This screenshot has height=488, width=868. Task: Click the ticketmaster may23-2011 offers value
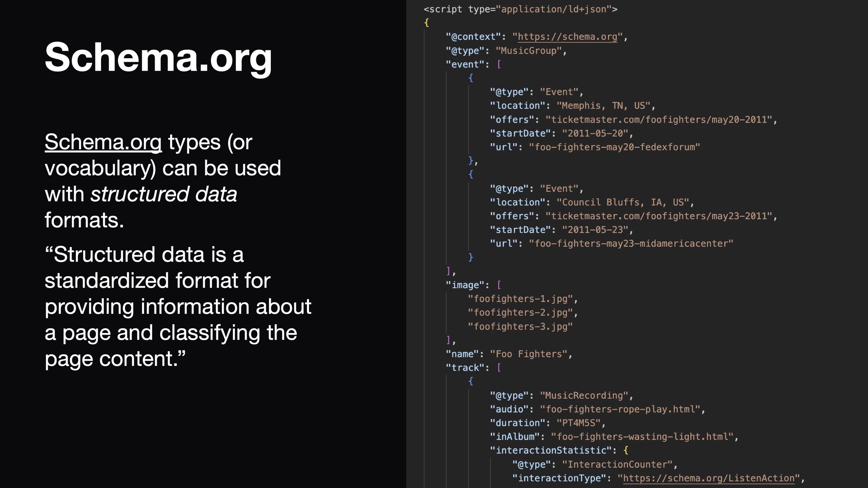659,216
